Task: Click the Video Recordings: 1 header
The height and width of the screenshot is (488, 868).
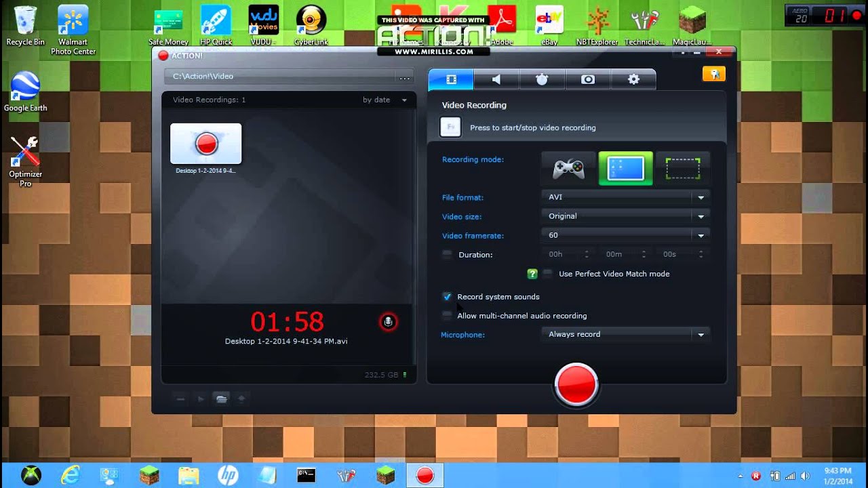Action: pyautogui.click(x=209, y=100)
